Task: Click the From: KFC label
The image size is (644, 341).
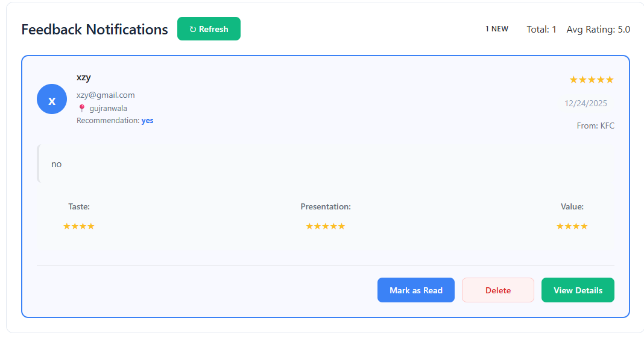Action: tap(595, 126)
